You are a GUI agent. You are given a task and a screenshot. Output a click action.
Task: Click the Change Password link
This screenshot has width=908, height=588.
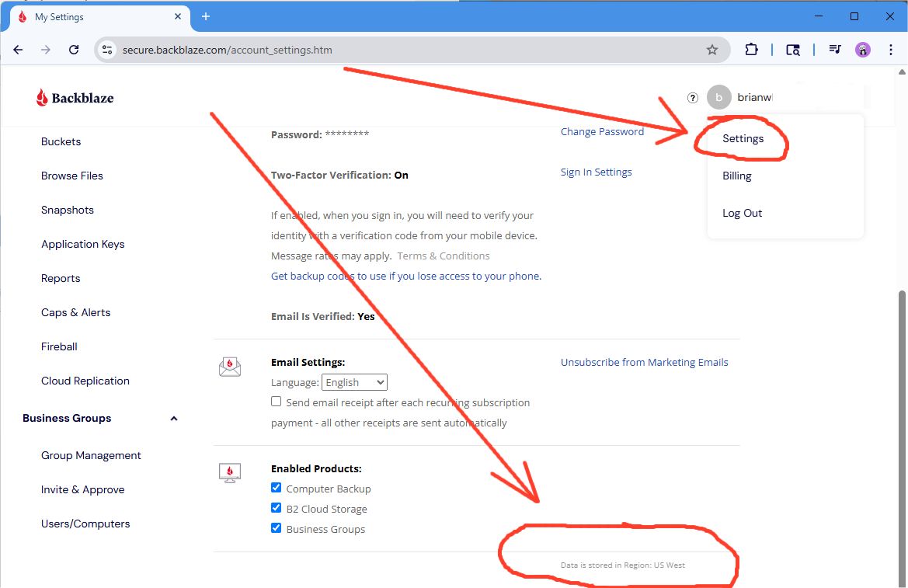602,131
